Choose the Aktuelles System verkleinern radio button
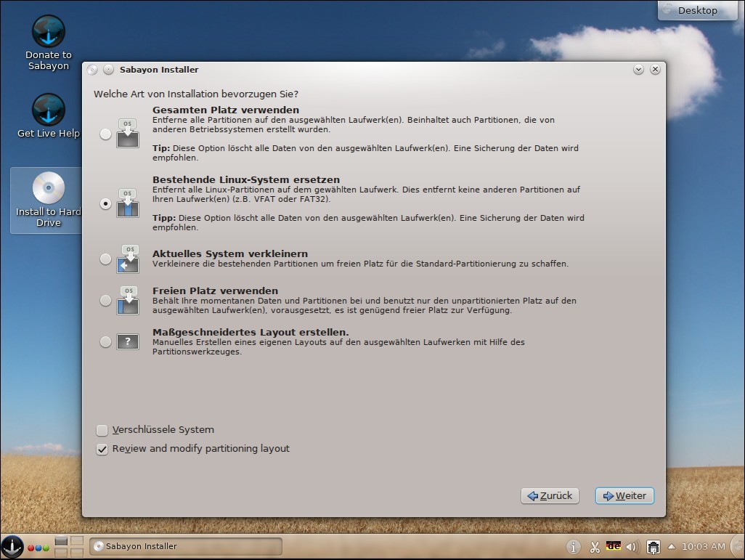The height and width of the screenshot is (560, 745). coord(105,259)
